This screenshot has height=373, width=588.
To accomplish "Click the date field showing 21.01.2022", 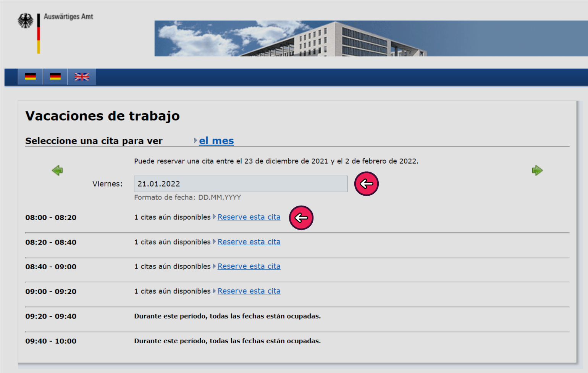I will tap(241, 184).
